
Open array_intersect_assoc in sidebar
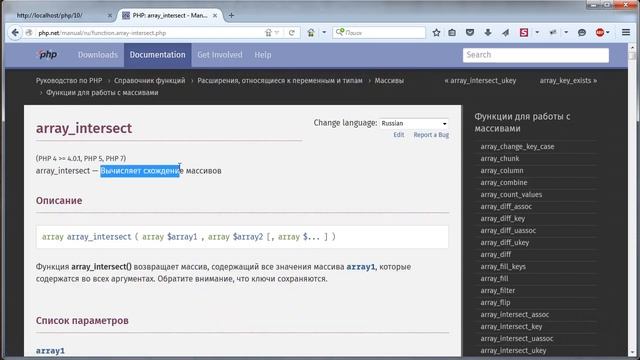tap(514, 315)
